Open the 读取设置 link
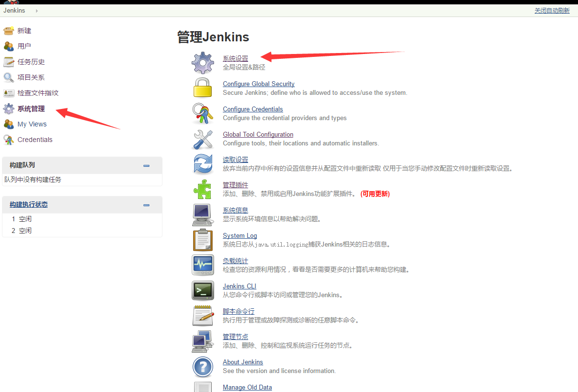 pyautogui.click(x=235, y=160)
